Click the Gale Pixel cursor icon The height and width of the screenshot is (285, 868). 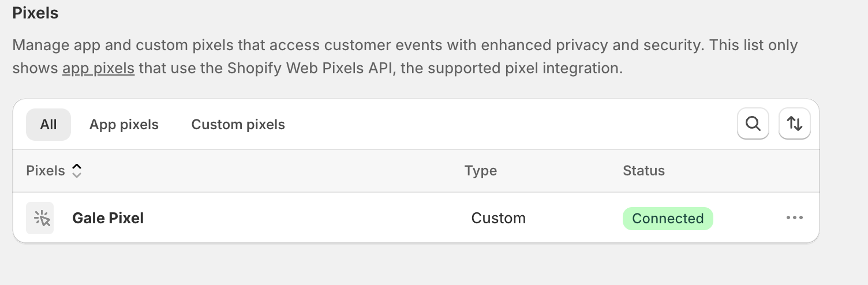click(40, 218)
